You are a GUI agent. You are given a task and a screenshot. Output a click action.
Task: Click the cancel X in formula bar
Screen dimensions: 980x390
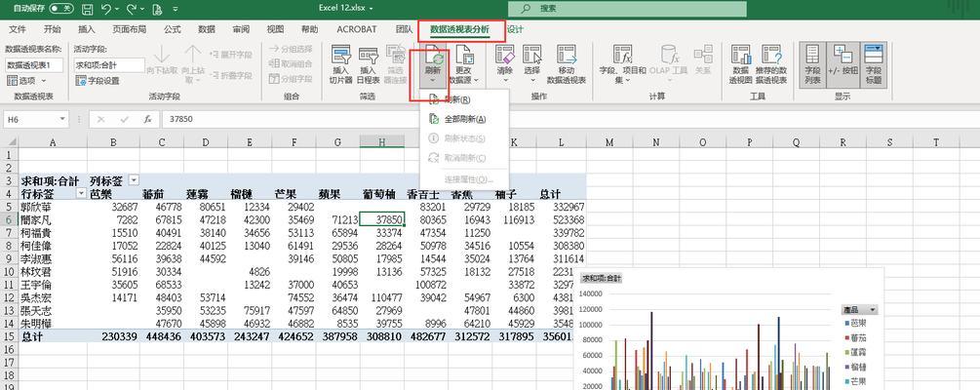click(x=101, y=119)
